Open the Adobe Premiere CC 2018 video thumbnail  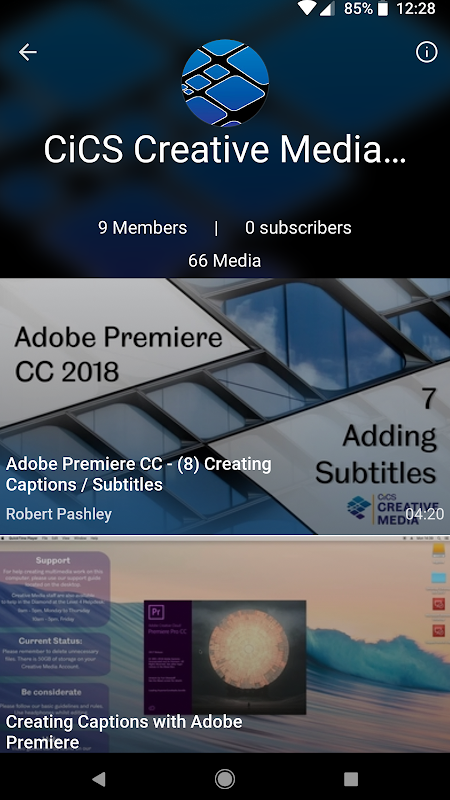click(225, 406)
